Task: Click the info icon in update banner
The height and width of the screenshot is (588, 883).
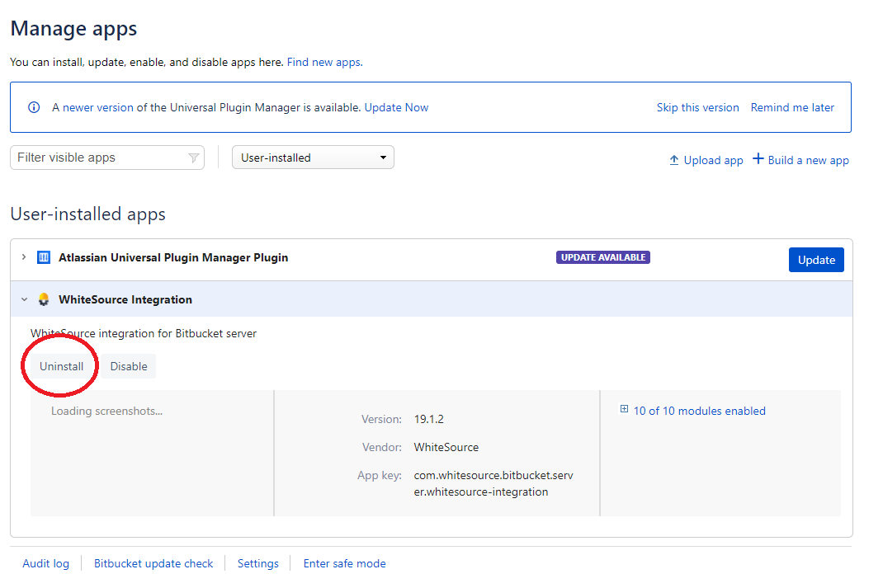Action: coord(34,107)
